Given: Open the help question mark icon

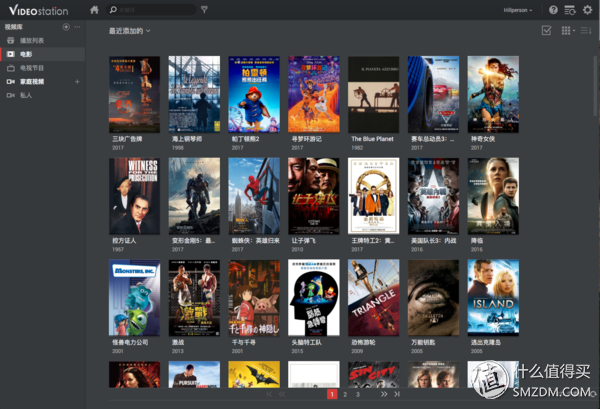Looking at the screenshot, I should (x=553, y=10).
